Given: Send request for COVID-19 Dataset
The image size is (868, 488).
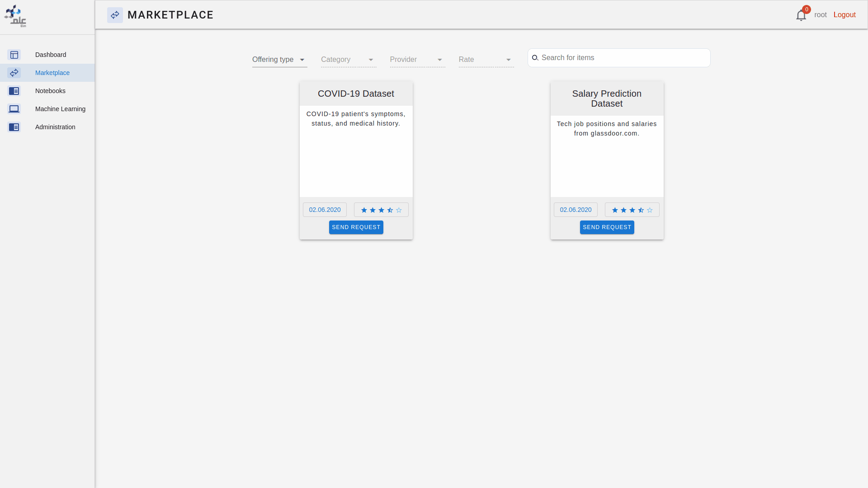Looking at the screenshot, I should (x=356, y=227).
